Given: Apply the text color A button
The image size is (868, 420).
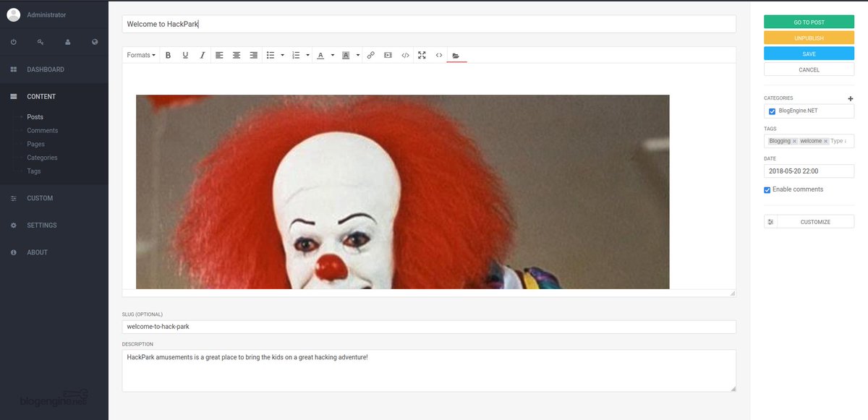Looking at the screenshot, I should pos(320,55).
